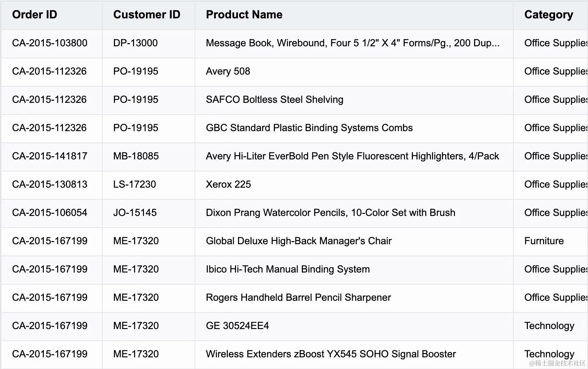
Task: Select Global Deluxe High-Back Manager's Chair cell
Action: [354, 242]
